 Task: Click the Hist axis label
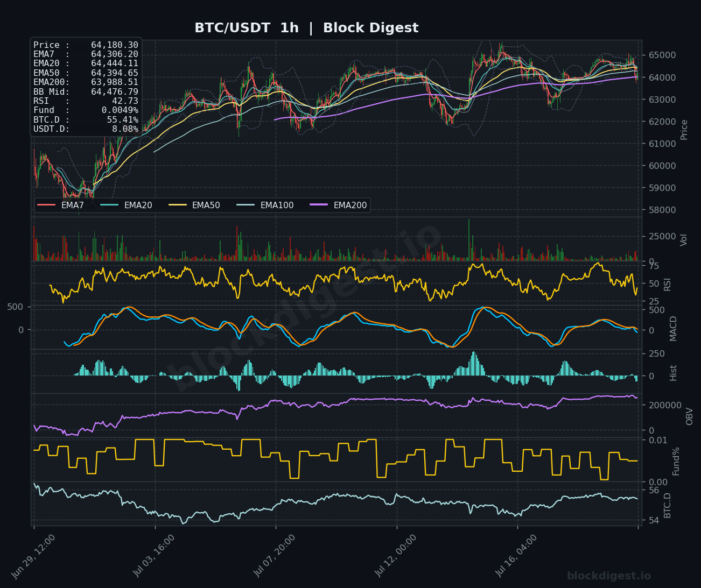pos(674,373)
